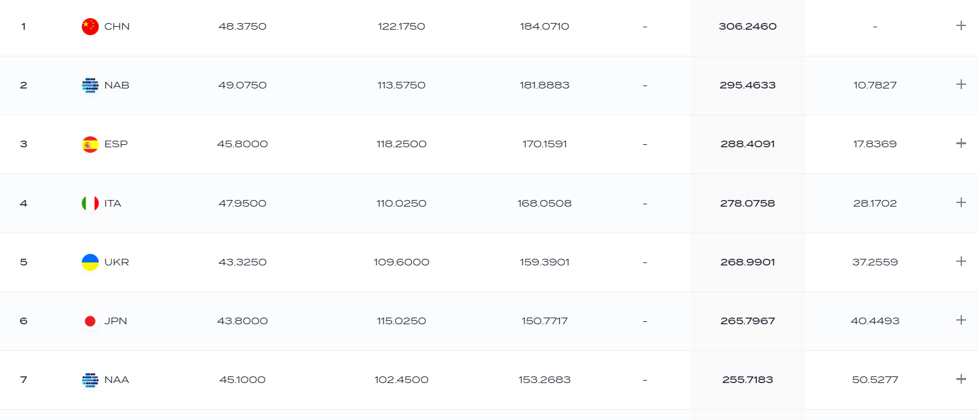Click Japan's points gap 40.4493
This screenshot has height=420, width=980.
(x=875, y=321)
